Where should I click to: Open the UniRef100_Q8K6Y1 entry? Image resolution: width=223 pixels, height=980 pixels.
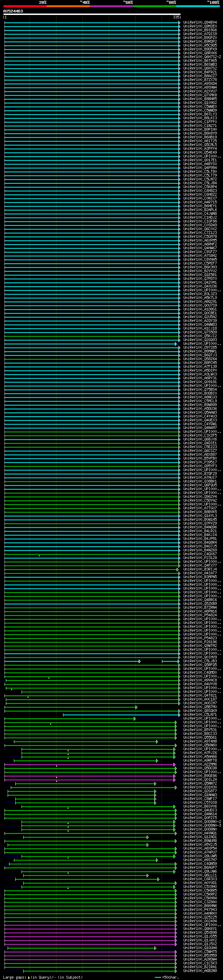click(x=200, y=929)
